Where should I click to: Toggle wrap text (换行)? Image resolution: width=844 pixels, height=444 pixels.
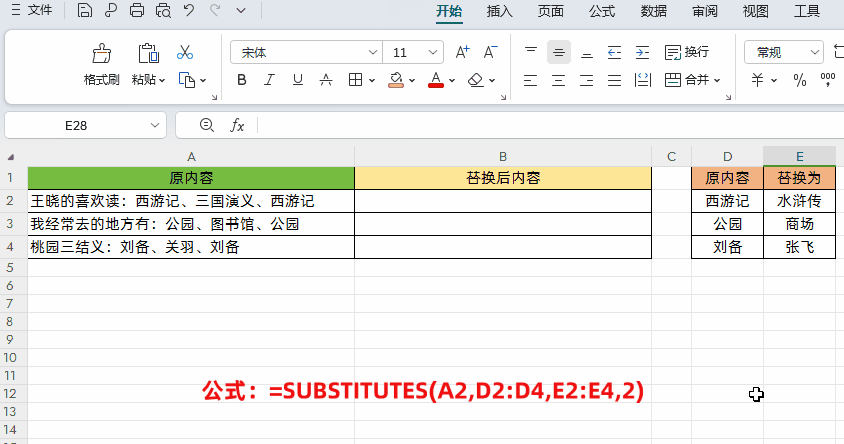click(687, 52)
